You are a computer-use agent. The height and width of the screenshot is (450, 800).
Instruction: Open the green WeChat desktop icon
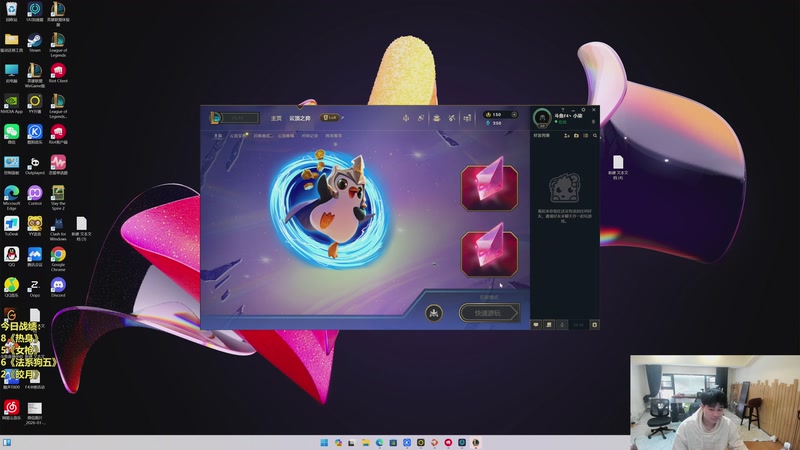point(11,134)
